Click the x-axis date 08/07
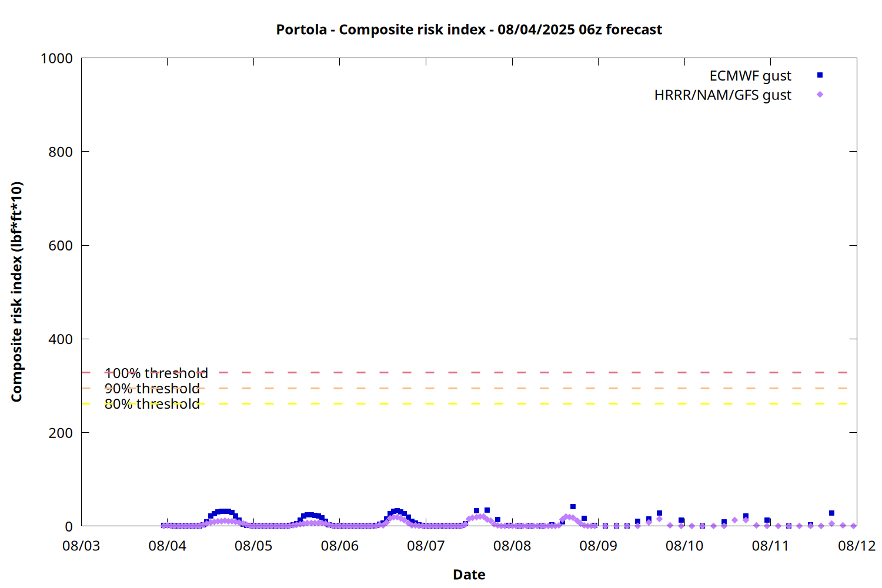 click(426, 546)
